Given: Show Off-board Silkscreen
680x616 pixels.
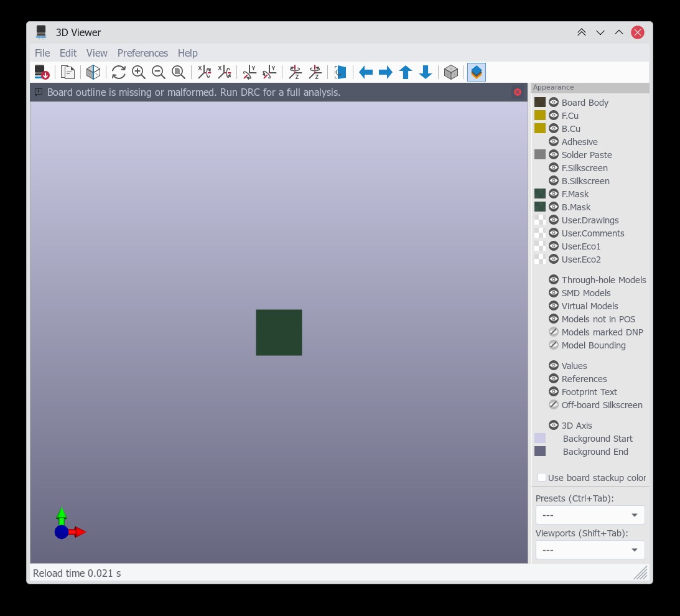Looking at the screenshot, I should tap(553, 404).
